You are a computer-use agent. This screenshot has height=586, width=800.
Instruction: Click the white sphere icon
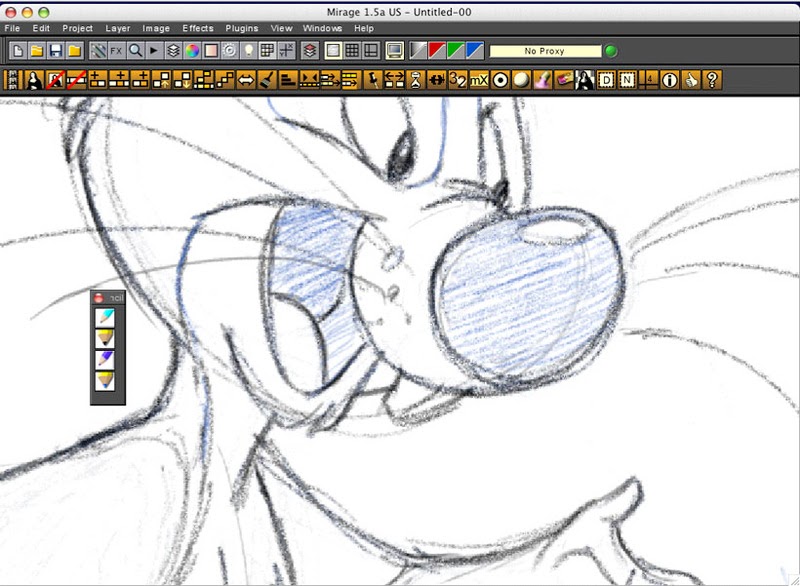[521, 80]
